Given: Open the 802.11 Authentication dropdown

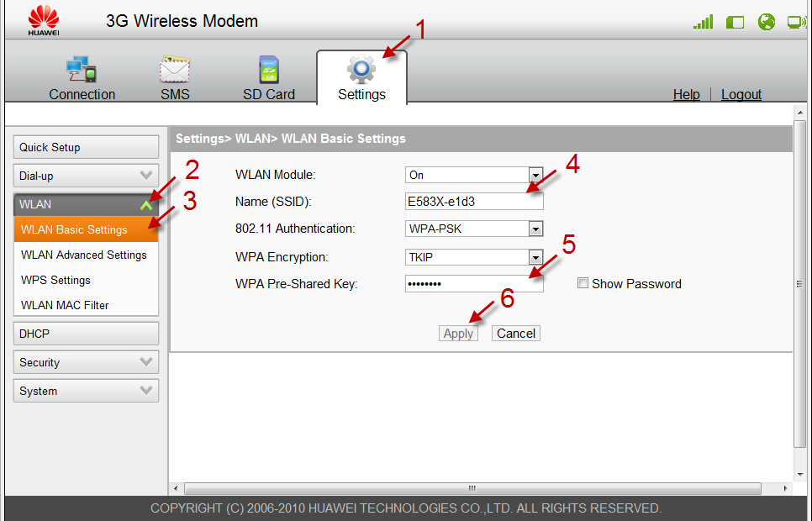Looking at the screenshot, I should [474, 229].
